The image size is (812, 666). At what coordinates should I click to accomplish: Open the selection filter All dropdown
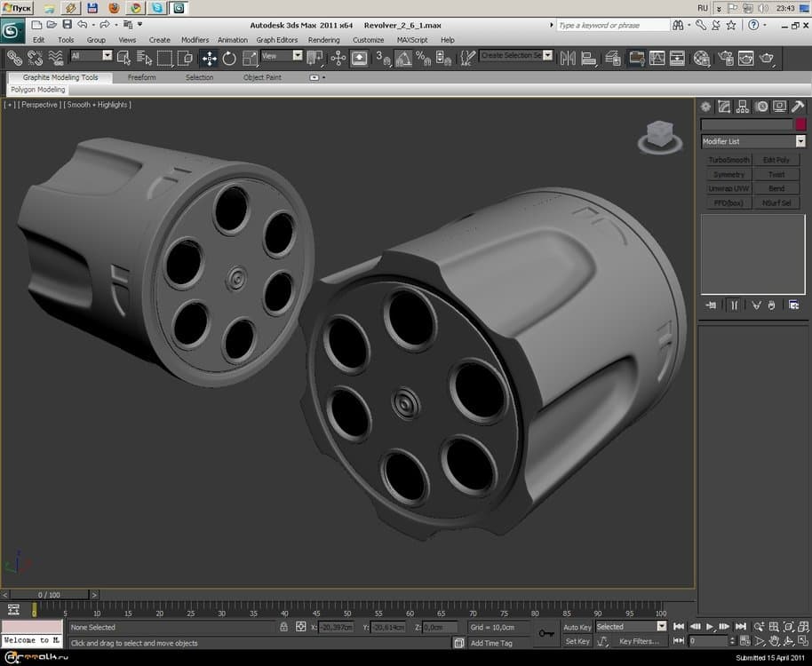[107, 56]
